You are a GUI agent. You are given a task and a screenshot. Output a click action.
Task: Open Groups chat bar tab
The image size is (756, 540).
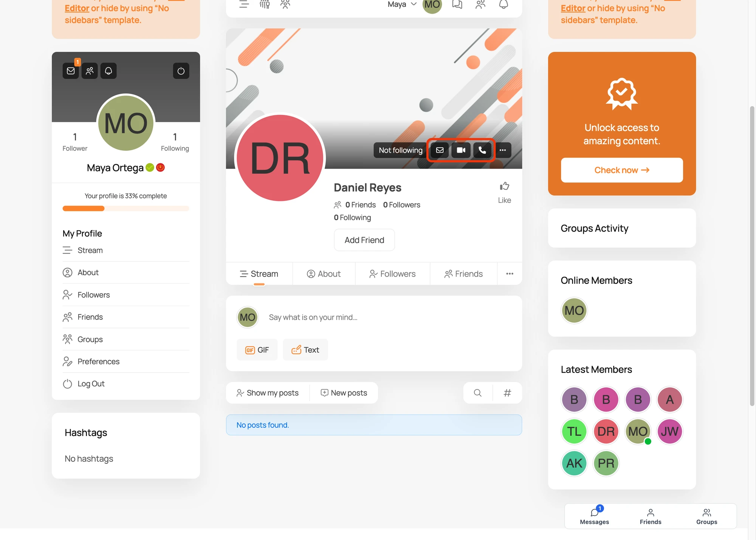point(707,516)
